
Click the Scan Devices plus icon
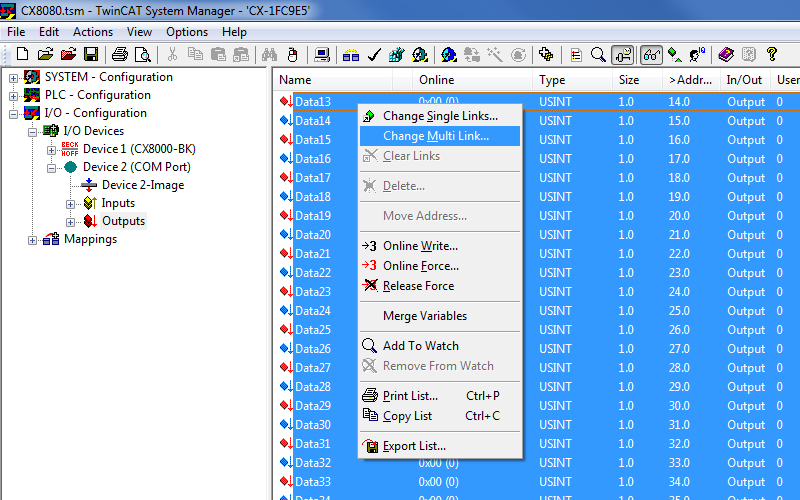coord(546,54)
